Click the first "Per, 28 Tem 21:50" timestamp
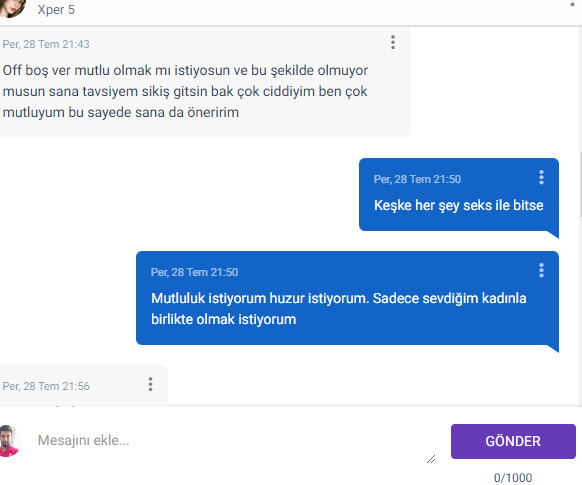582x485 pixels. 417,179
